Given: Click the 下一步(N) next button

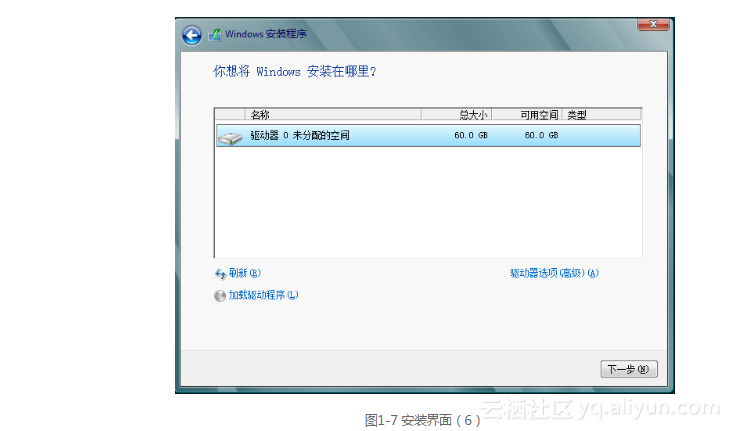Looking at the screenshot, I should point(629,369).
